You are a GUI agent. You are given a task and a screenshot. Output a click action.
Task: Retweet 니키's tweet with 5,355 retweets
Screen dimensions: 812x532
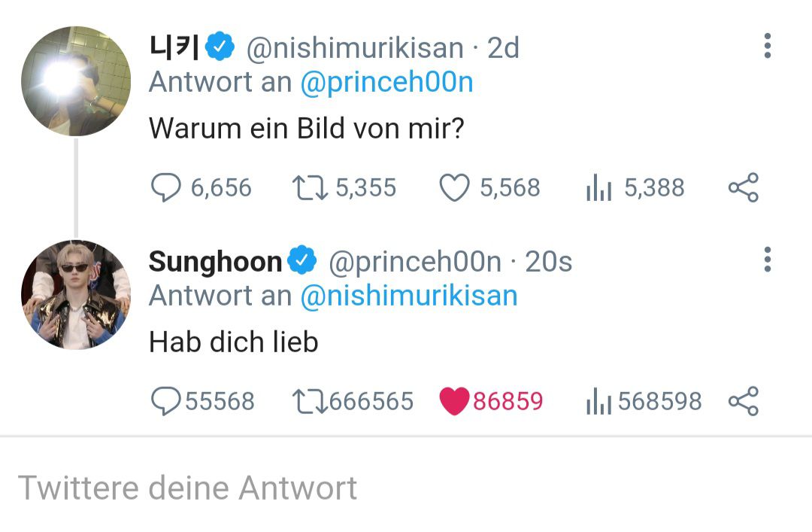310,187
